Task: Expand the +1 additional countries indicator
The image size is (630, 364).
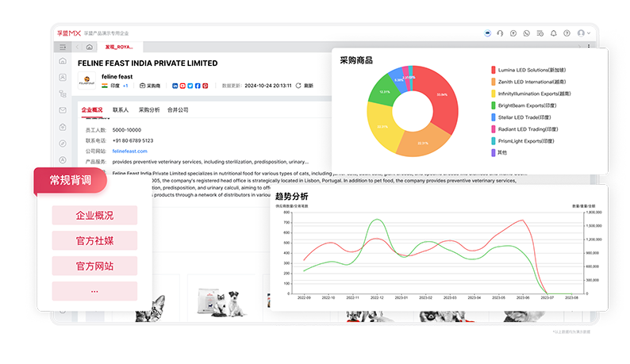Action: pyautogui.click(x=125, y=86)
